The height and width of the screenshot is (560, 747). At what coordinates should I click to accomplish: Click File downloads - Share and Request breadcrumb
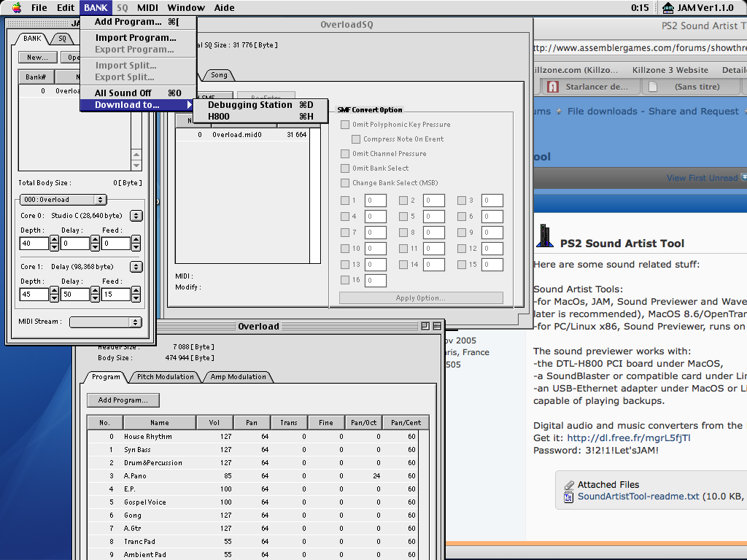pos(653,112)
